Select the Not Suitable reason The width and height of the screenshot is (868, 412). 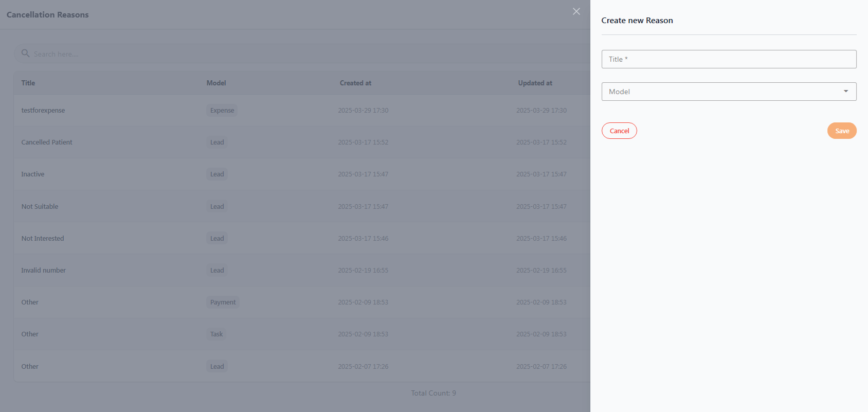coord(40,206)
